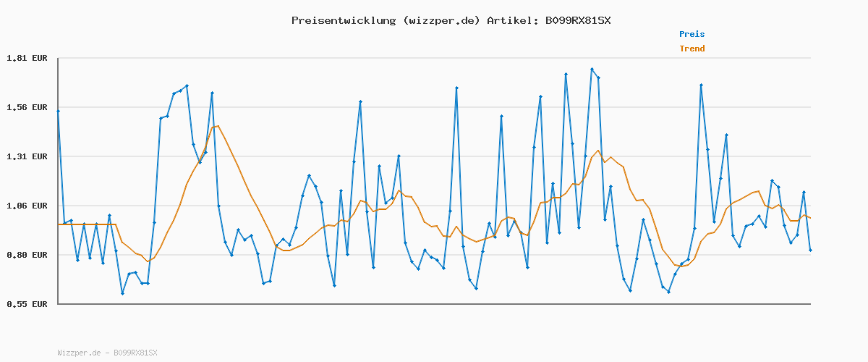This screenshot has width=868, height=362.
Task: Select the 1.31 EUR axis label
Action: tap(27, 156)
